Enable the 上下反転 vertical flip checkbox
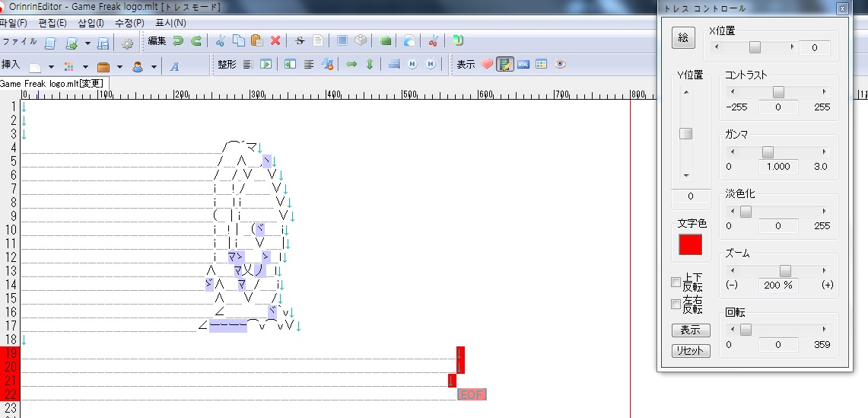Image resolution: width=868 pixels, height=418 pixels. [x=676, y=282]
